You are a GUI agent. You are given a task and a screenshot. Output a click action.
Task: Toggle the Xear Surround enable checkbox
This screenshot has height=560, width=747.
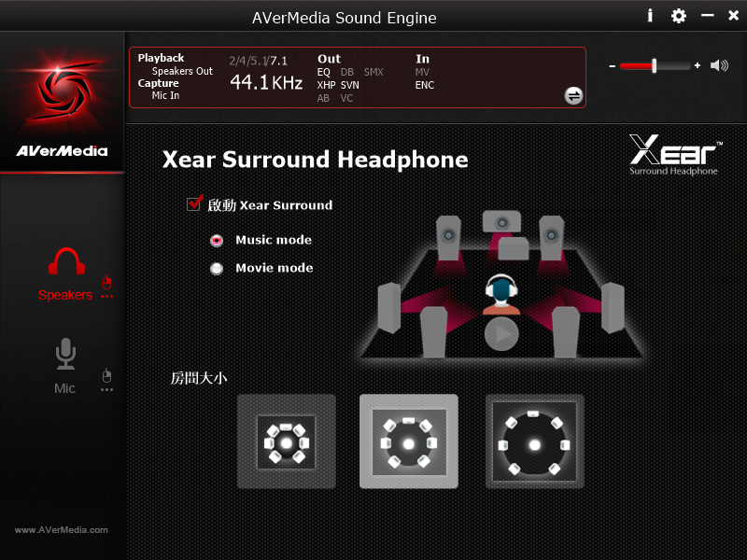[x=194, y=203]
